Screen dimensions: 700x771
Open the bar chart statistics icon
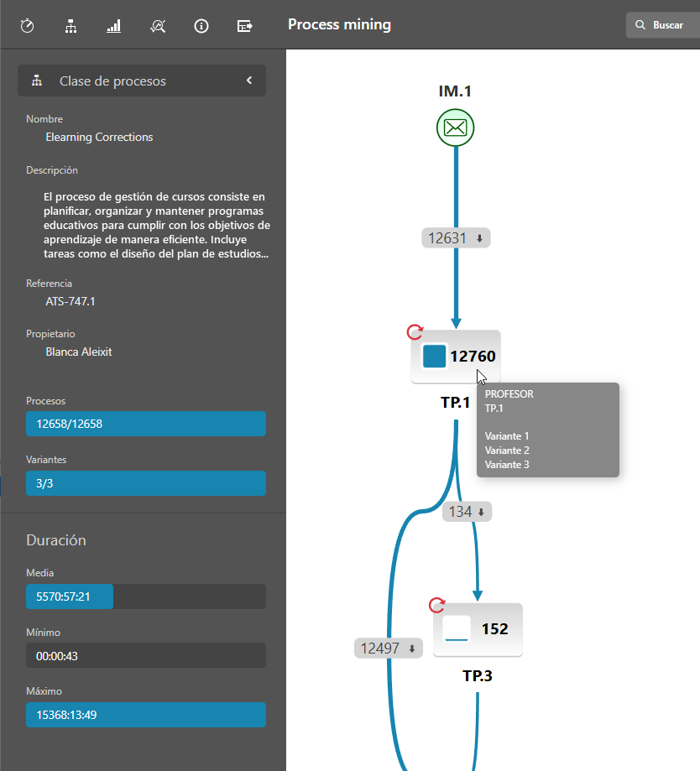[x=114, y=26]
